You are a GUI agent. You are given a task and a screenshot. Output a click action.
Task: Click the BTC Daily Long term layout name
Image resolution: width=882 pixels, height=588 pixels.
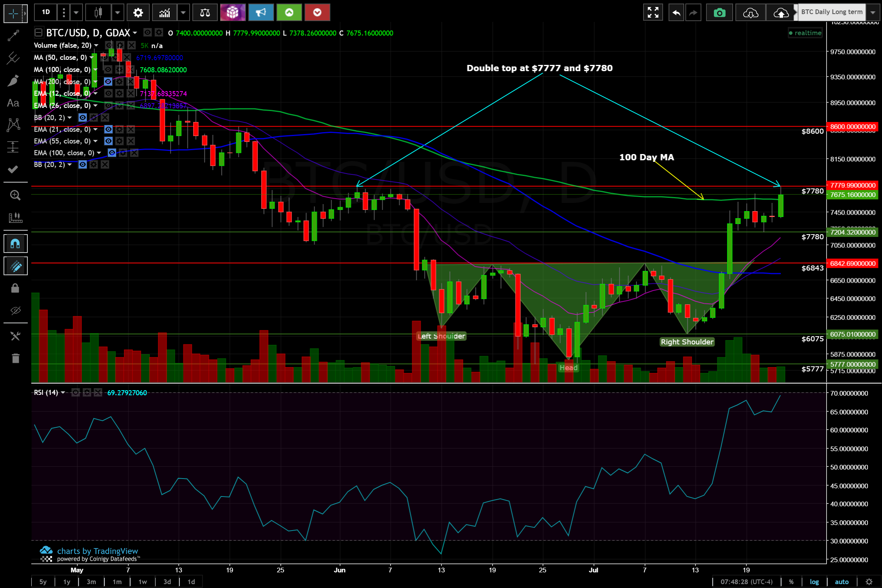click(832, 12)
